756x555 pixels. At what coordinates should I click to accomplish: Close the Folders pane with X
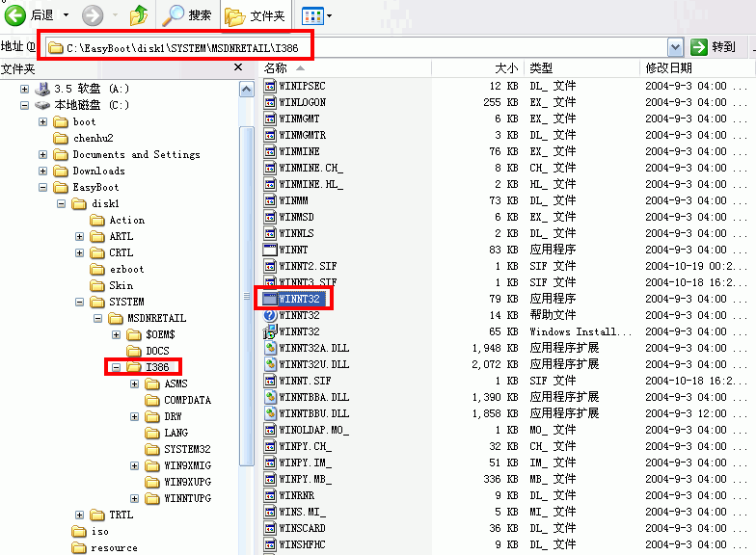coord(237,67)
